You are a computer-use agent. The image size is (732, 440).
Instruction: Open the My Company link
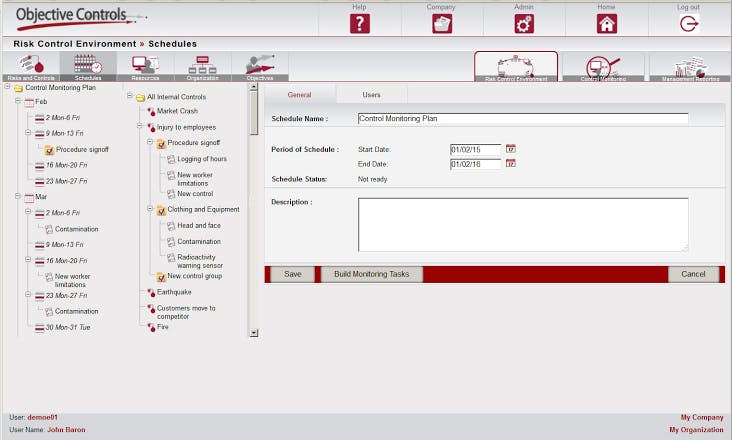click(x=702, y=418)
